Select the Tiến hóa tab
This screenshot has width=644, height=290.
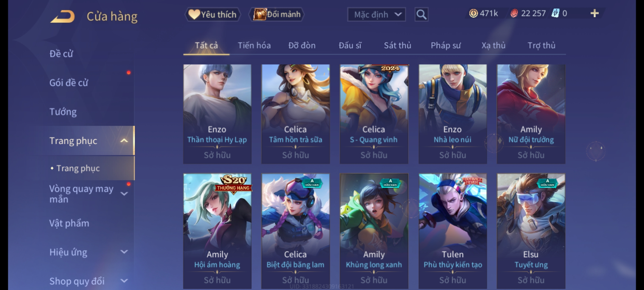[254, 45]
